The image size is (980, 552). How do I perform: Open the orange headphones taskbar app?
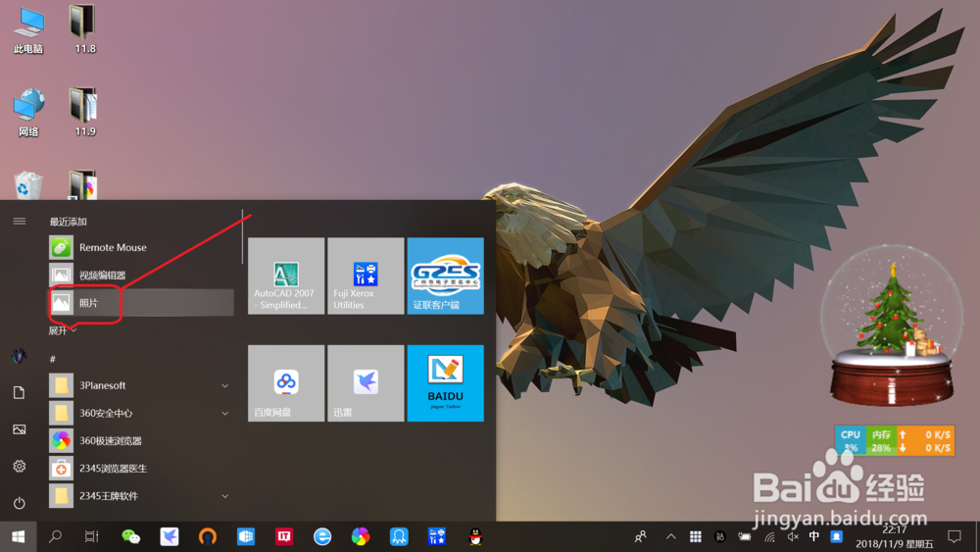coord(208,536)
